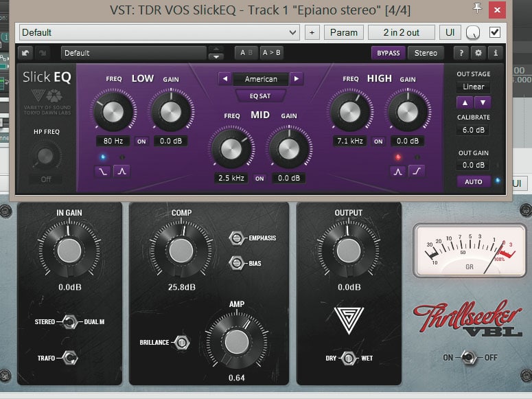Click the Param button
This screenshot has height=399, width=532.
coord(344,32)
